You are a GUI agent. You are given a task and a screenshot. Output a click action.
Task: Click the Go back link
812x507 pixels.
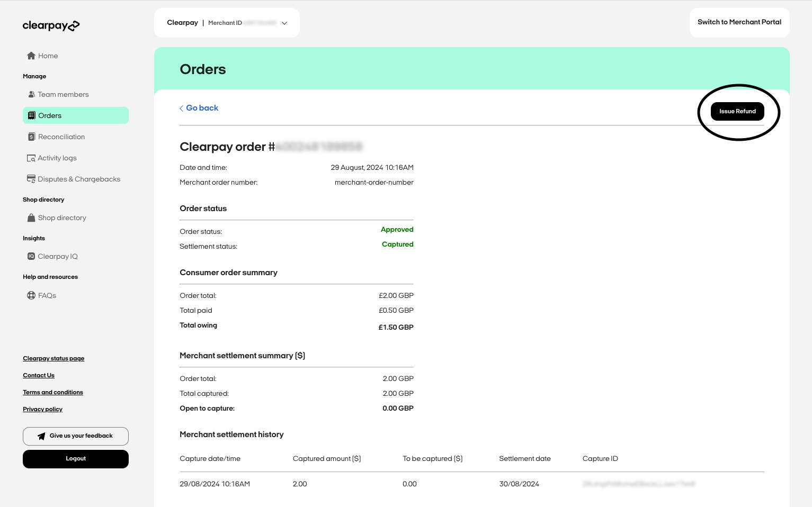click(199, 108)
